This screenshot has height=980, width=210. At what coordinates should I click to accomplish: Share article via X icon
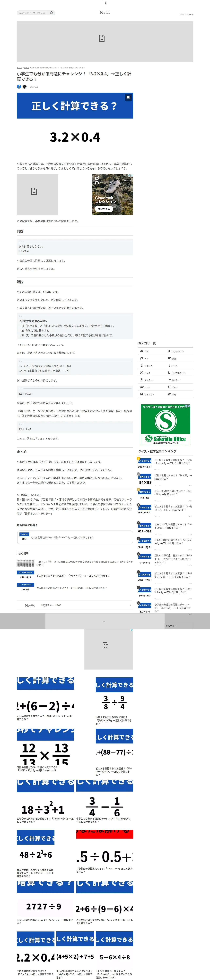click(x=25, y=87)
